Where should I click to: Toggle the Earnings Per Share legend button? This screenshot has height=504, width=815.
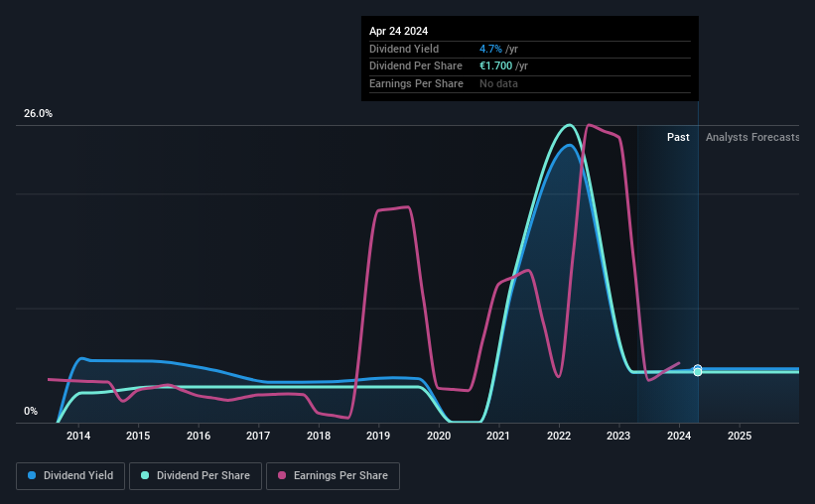click(x=333, y=476)
